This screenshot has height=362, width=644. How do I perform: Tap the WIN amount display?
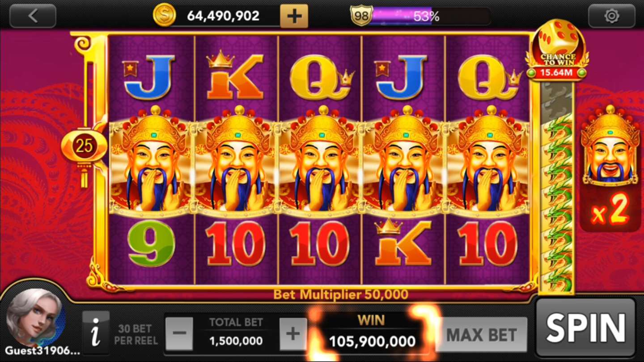[372, 333]
